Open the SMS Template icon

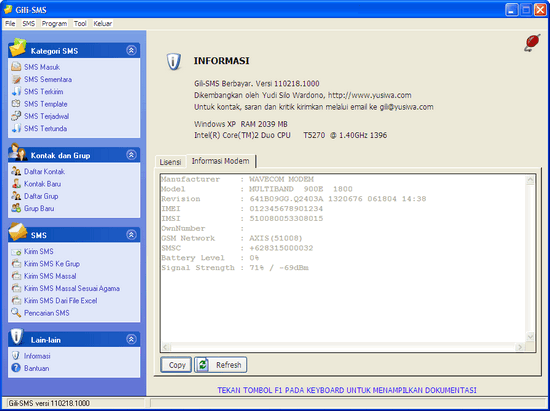[x=16, y=104]
